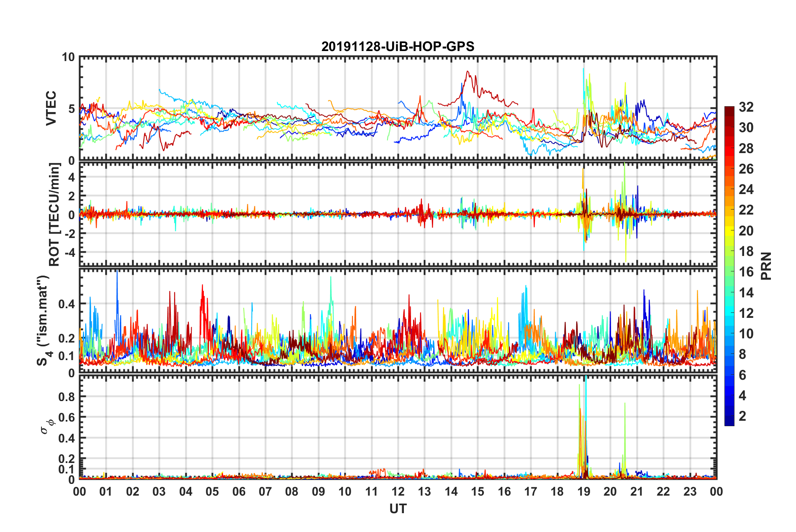Click the plot title 20191128-UiB-HOP-GPS
The height and width of the screenshot is (532, 796).
398,46
